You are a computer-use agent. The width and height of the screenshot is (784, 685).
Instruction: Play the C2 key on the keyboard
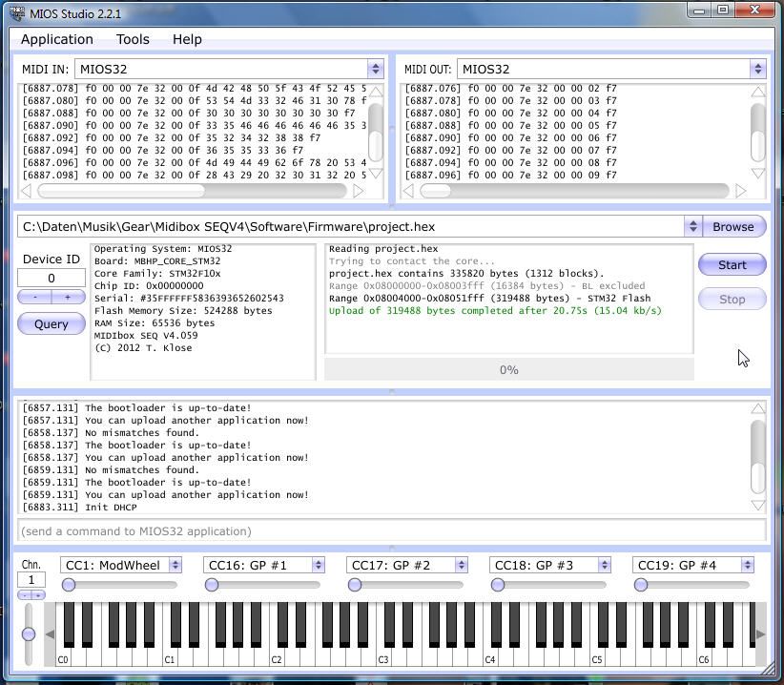pos(276,659)
